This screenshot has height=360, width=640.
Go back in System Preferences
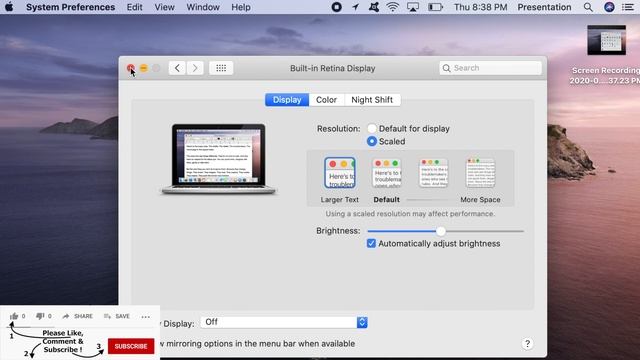(x=178, y=68)
